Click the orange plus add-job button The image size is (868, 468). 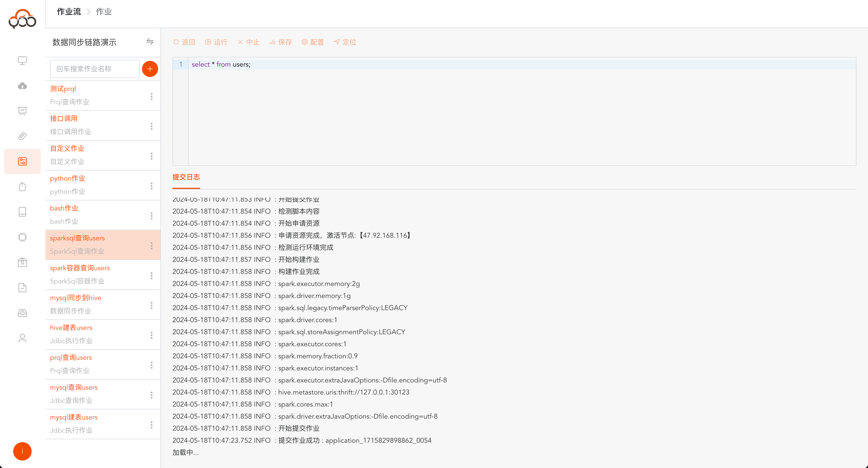[x=150, y=69]
